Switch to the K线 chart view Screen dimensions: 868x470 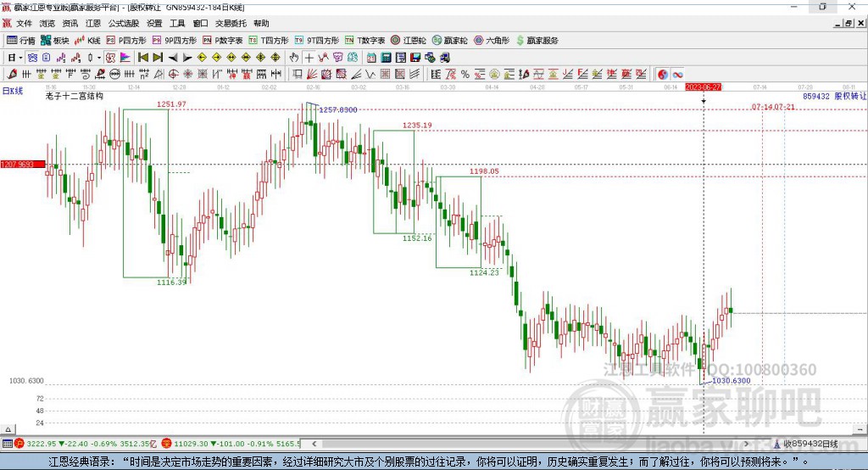click(87, 41)
